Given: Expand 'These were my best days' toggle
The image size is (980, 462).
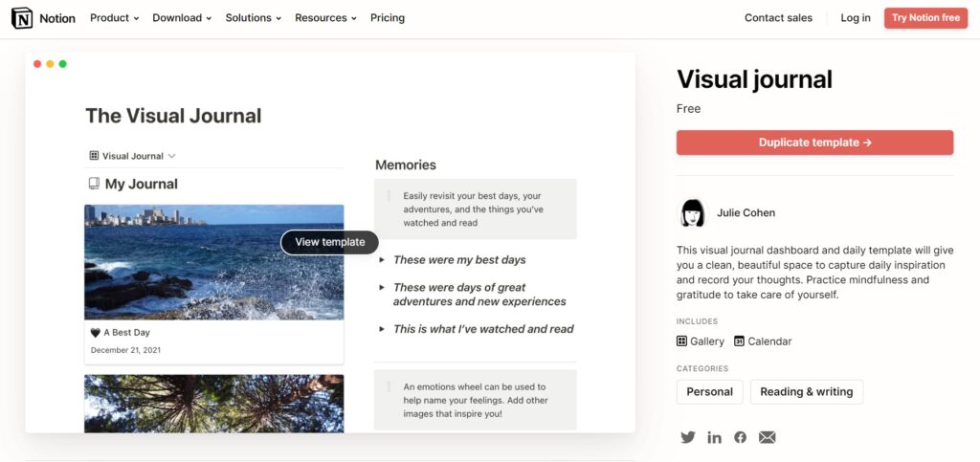Looking at the screenshot, I should (x=382, y=259).
